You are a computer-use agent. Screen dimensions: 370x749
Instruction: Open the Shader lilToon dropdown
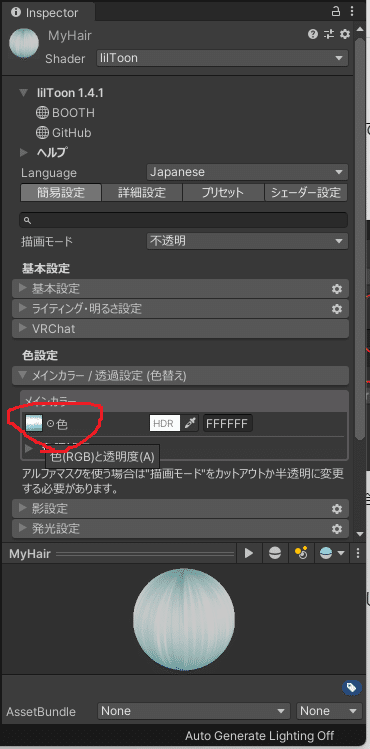(222, 58)
